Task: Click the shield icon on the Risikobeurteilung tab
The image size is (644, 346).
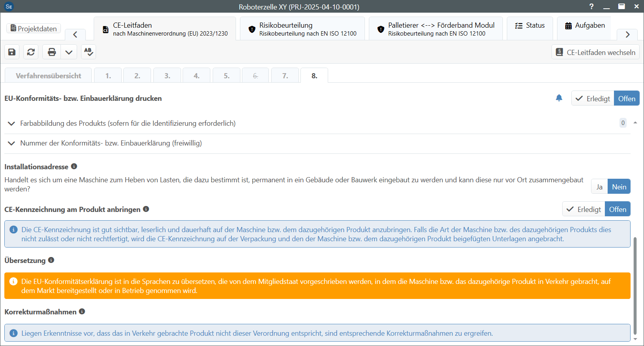Action: 252,29
